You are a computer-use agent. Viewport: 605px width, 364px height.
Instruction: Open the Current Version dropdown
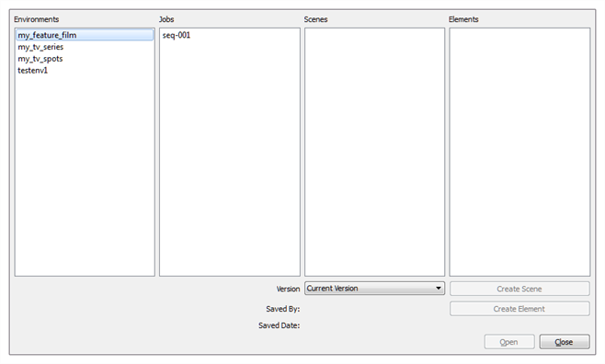pyautogui.click(x=374, y=288)
